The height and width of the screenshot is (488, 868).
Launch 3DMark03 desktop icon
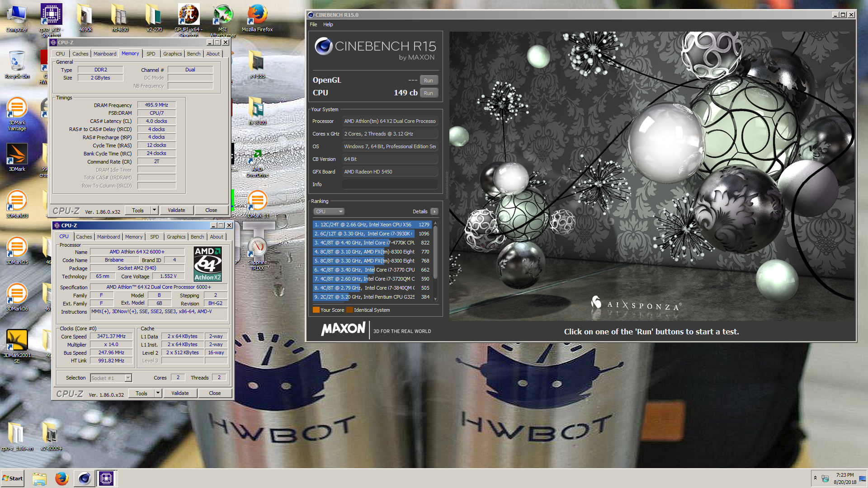pos(17,204)
